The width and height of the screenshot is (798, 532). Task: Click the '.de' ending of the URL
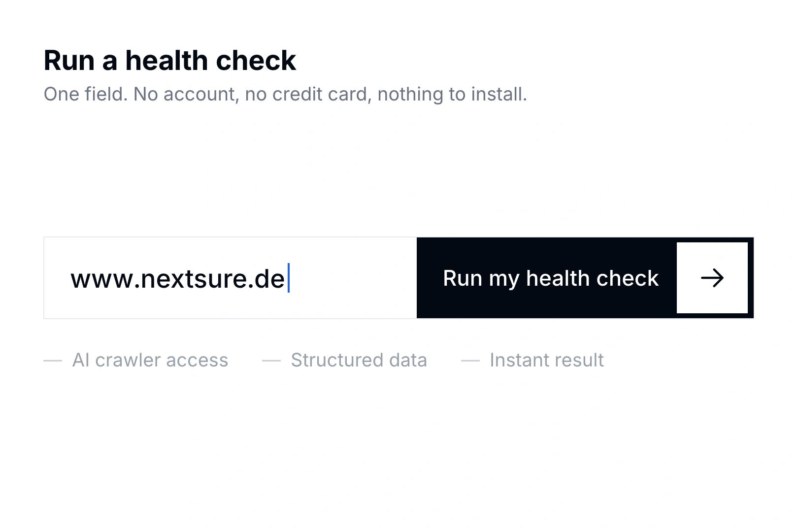click(x=267, y=279)
